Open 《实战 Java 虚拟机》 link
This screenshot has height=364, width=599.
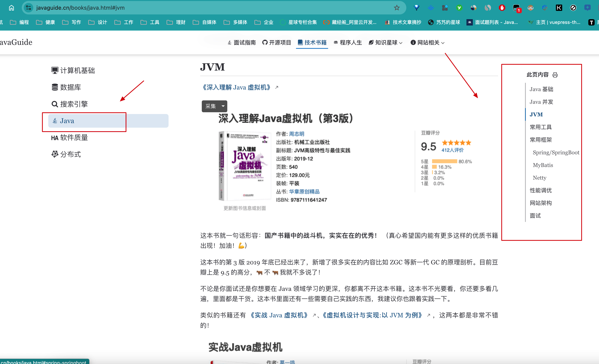(x=279, y=315)
